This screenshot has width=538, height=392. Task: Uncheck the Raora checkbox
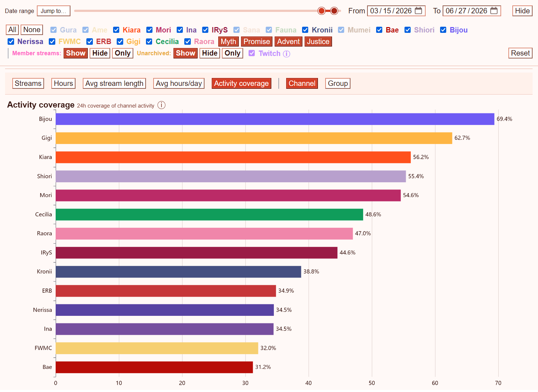(188, 42)
